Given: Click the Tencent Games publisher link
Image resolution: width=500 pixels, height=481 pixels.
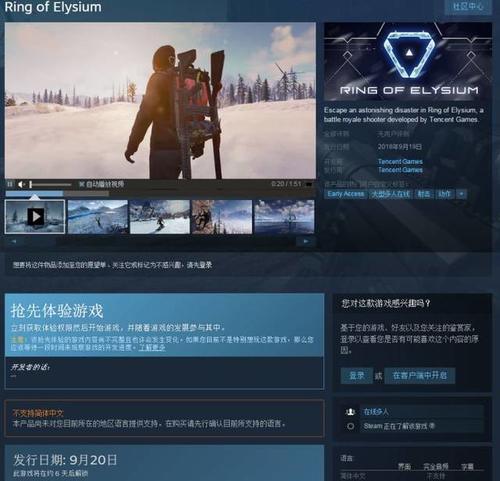Looking at the screenshot, I should [400, 170].
